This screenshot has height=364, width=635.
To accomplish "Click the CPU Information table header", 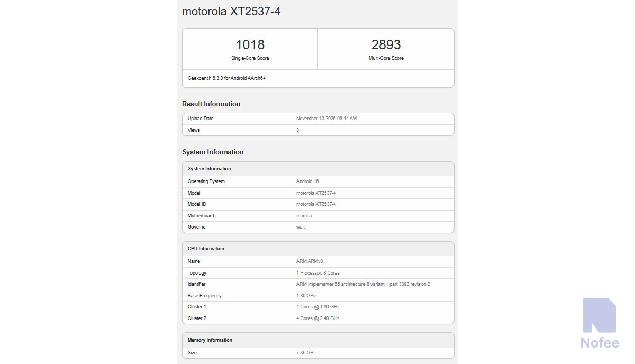I will coord(206,249).
